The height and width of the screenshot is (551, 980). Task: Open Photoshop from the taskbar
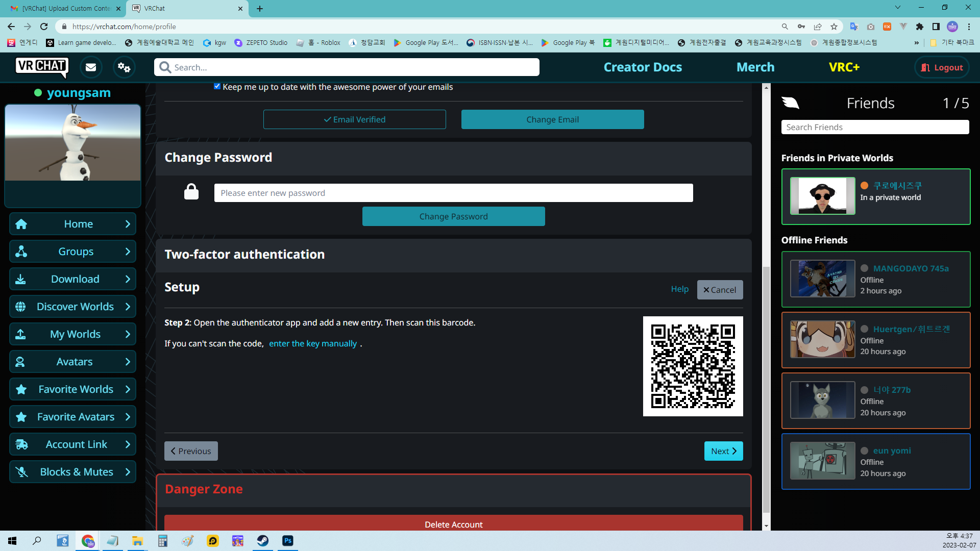click(x=288, y=541)
